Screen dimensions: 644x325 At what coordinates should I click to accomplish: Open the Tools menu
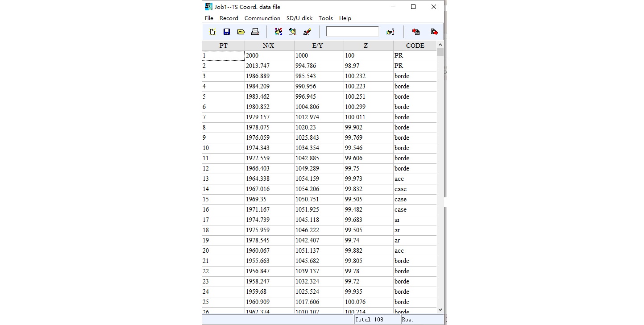(x=325, y=18)
